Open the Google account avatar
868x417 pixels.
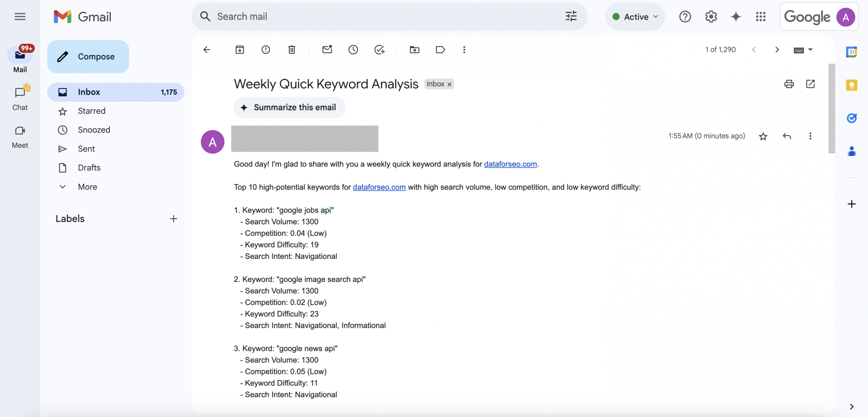(846, 17)
